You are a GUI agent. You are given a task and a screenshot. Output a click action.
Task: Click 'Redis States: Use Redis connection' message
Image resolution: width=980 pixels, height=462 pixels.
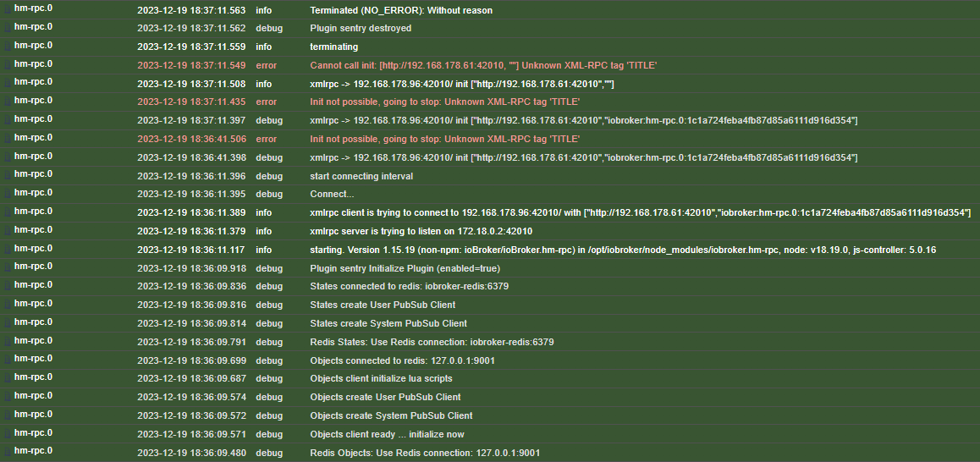(x=432, y=342)
